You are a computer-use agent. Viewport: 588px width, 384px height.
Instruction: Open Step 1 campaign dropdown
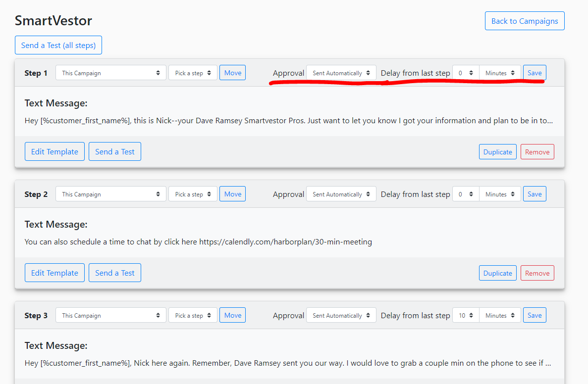[x=110, y=73]
